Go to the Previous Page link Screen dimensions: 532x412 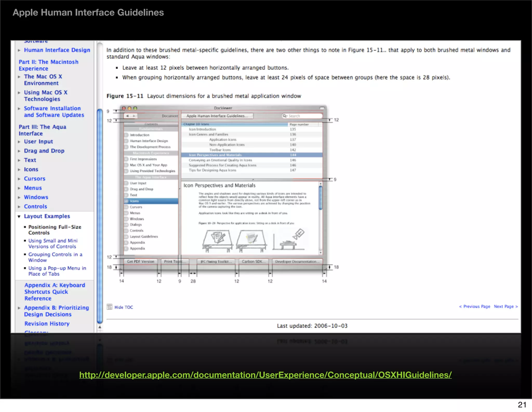(x=475, y=306)
